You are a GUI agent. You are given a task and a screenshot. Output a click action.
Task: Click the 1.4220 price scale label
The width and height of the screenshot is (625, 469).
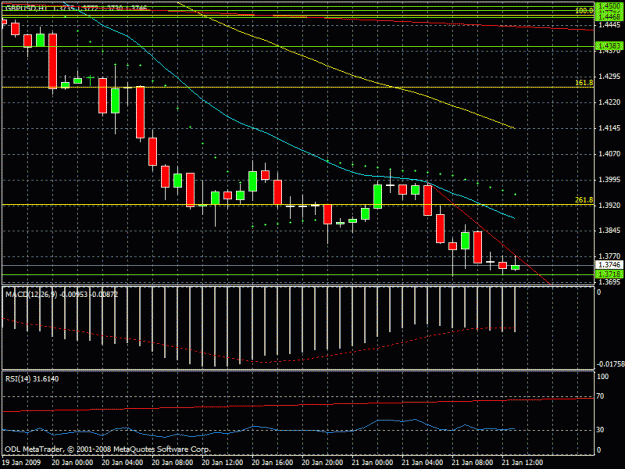609,102
